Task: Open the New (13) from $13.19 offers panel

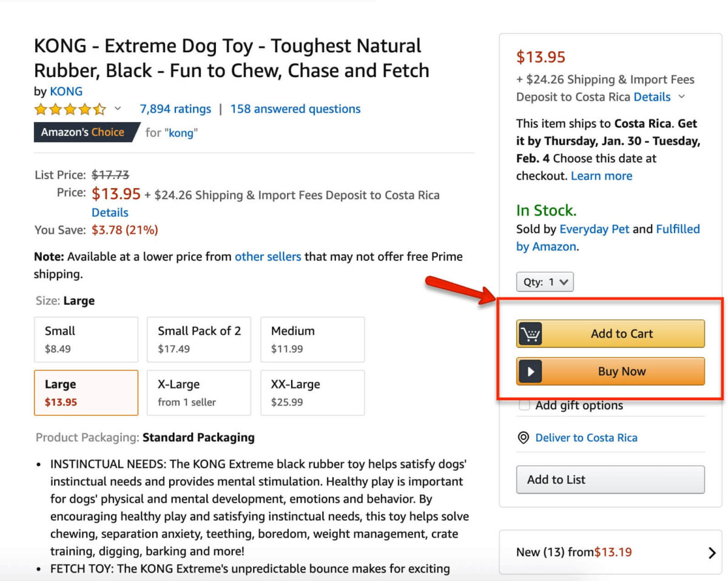Action: point(573,552)
